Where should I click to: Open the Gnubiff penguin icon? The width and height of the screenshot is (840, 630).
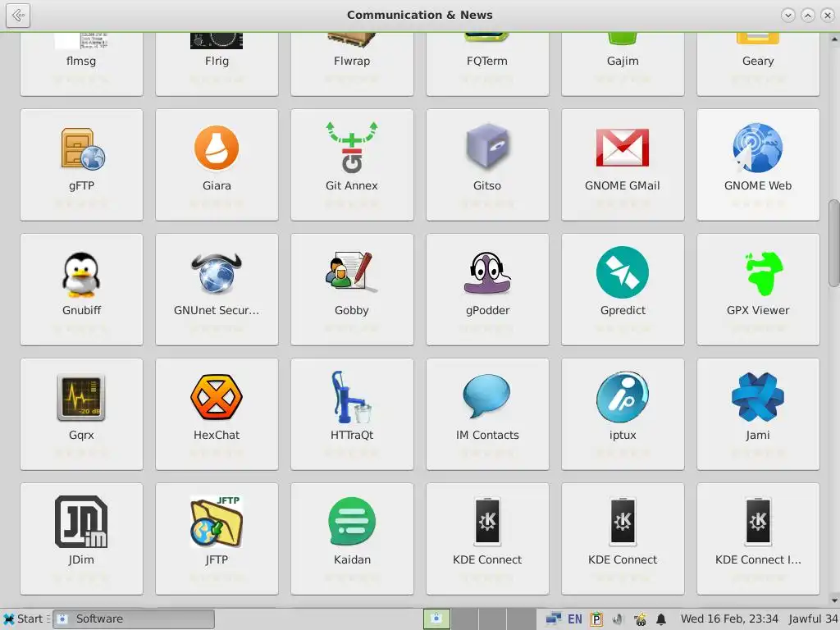81,274
